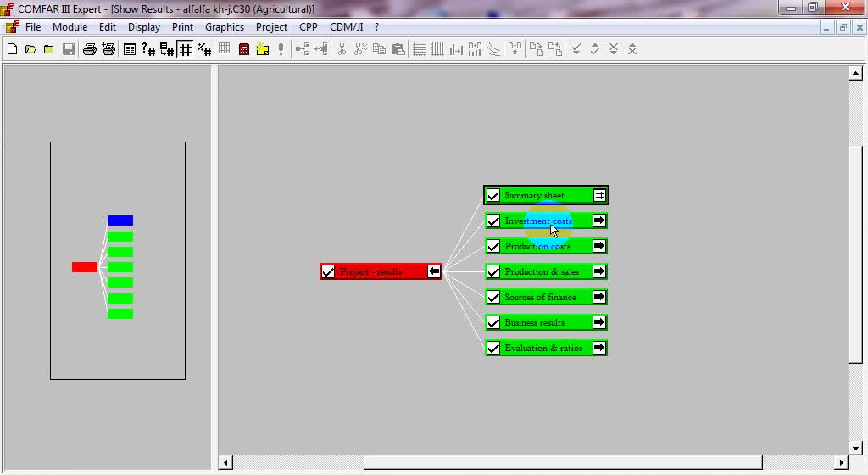Toggle the Production costs checkbox
The width and height of the screenshot is (868, 475).
coord(493,247)
